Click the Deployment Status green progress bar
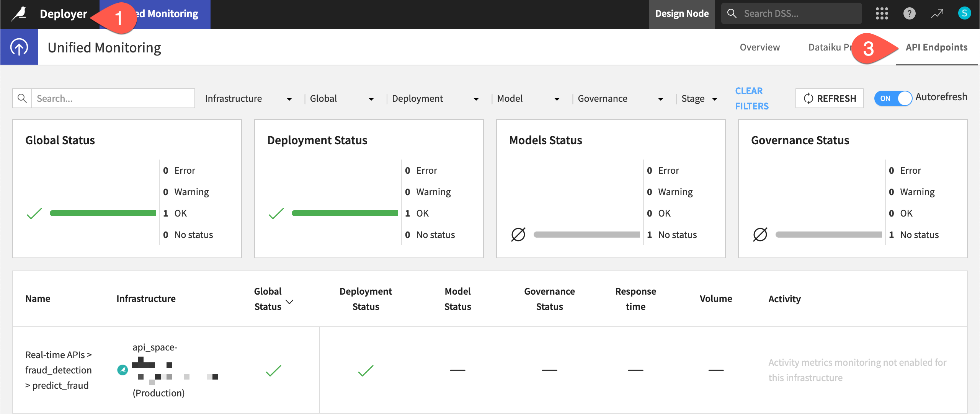 tap(345, 213)
